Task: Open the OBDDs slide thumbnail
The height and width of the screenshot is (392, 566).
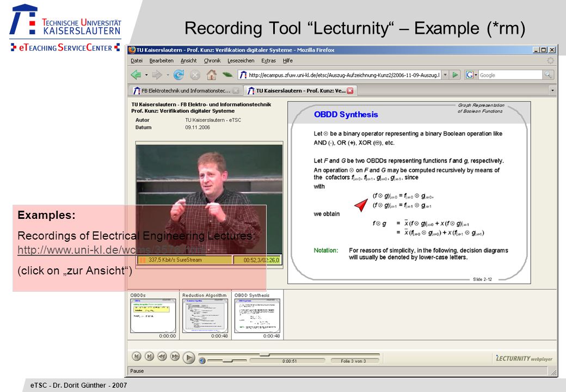Action: (x=153, y=315)
